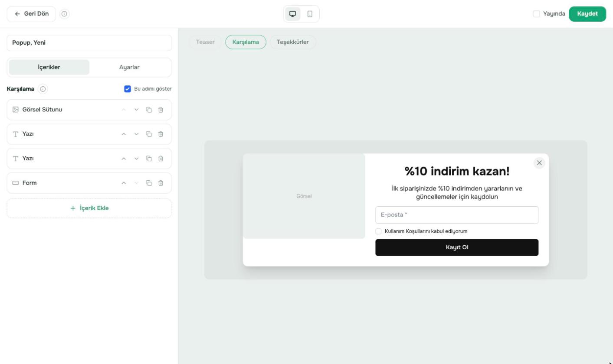The image size is (613, 364).
Task: Select the %10 indirim kazan! heading
Action: (x=457, y=171)
